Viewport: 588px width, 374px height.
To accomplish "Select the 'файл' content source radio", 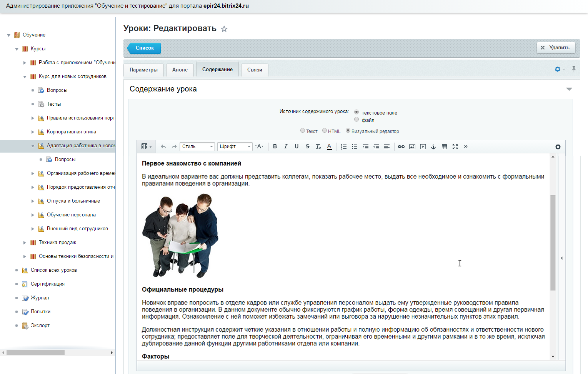I will coord(356,120).
